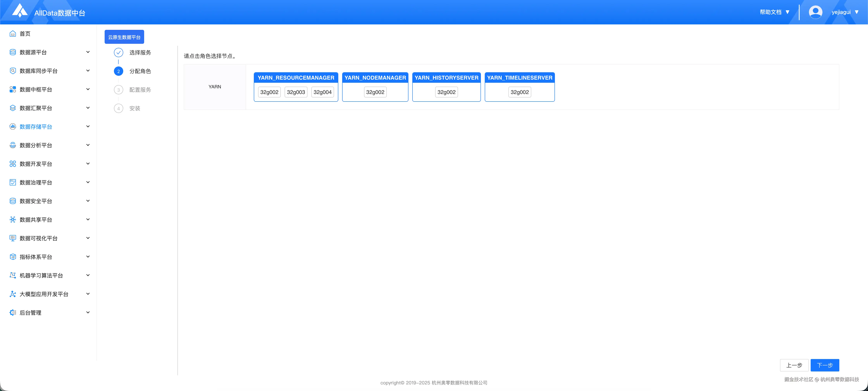Image resolution: width=868 pixels, height=391 pixels.
Task: Click the 指标体系平台 cube icon
Action: pyautogui.click(x=13, y=257)
